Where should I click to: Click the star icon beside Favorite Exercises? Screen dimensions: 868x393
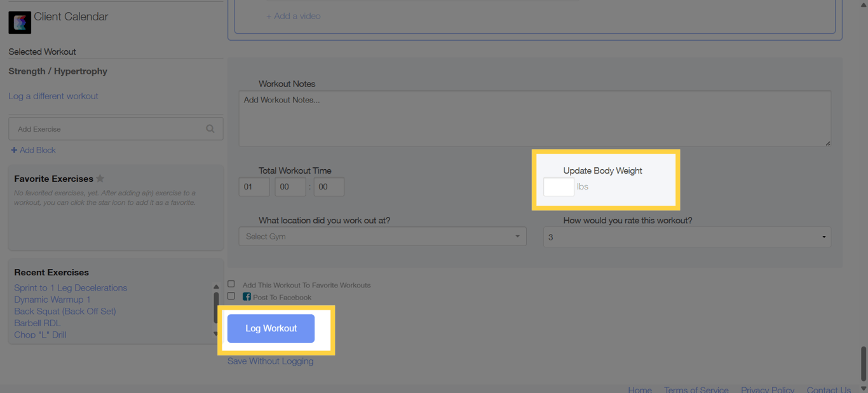100,179
